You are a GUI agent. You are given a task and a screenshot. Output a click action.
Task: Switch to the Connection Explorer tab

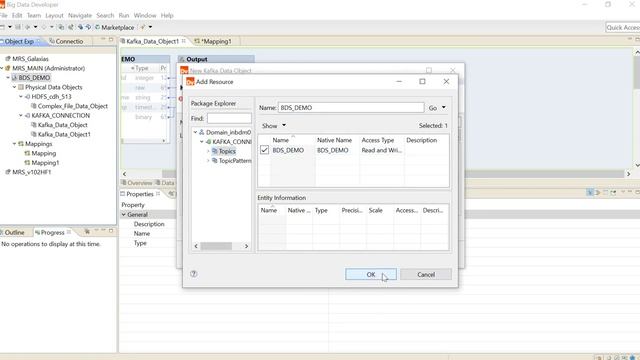[x=66, y=41]
